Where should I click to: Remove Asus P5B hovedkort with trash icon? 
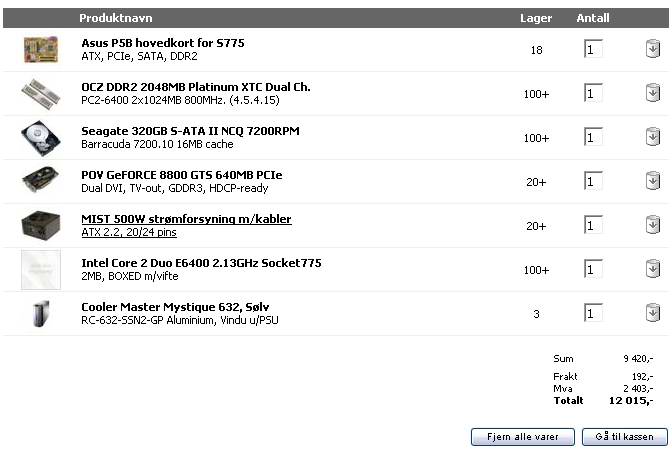(x=653, y=49)
